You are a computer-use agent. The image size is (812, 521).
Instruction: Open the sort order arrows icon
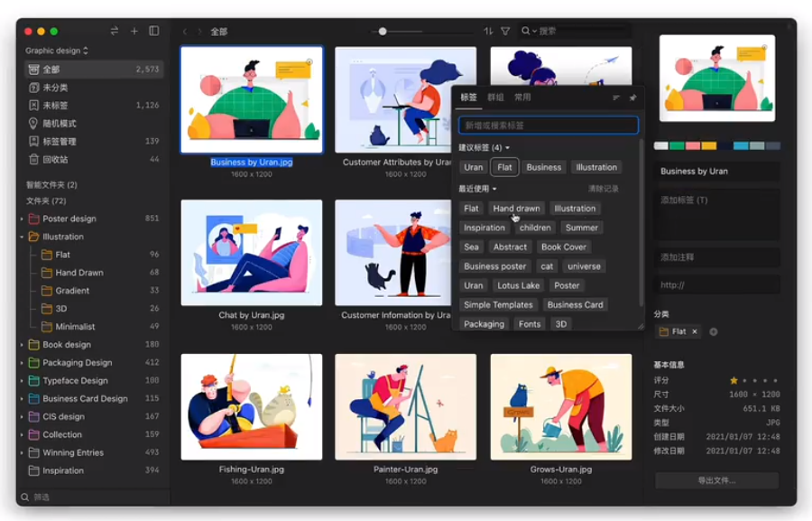point(488,31)
